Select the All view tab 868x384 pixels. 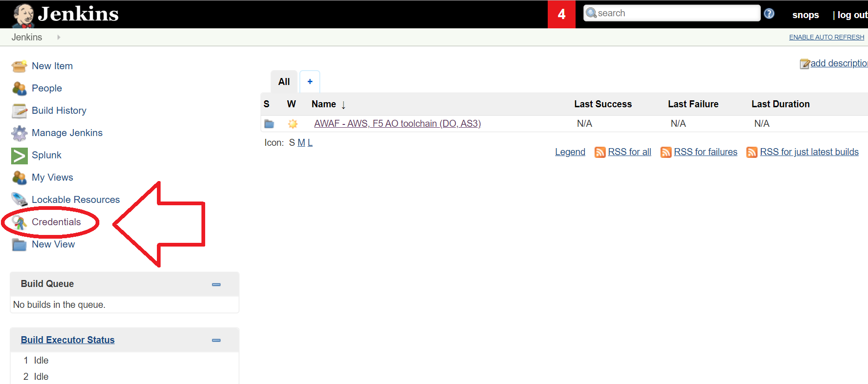[x=284, y=82]
